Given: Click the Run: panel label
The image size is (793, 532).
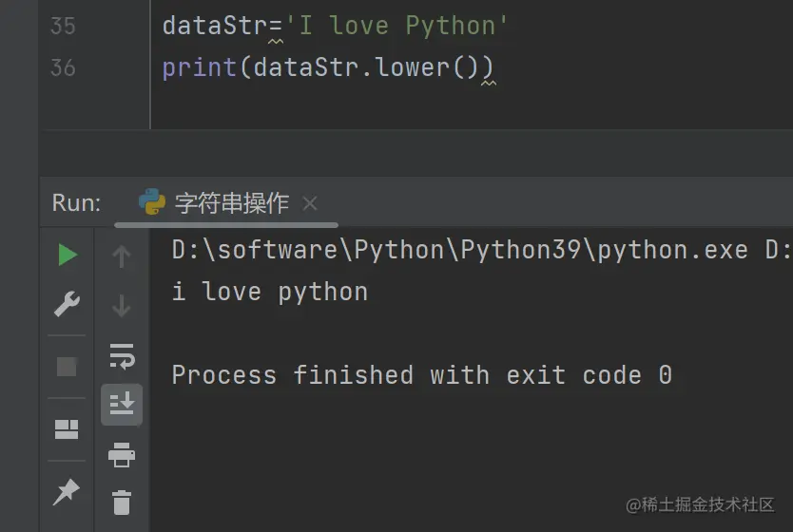Looking at the screenshot, I should (x=76, y=202).
